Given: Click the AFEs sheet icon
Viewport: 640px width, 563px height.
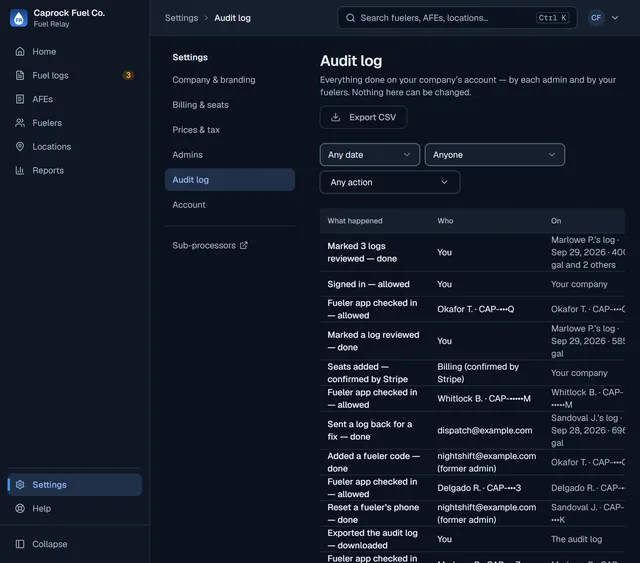Looking at the screenshot, I should pos(20,99).
